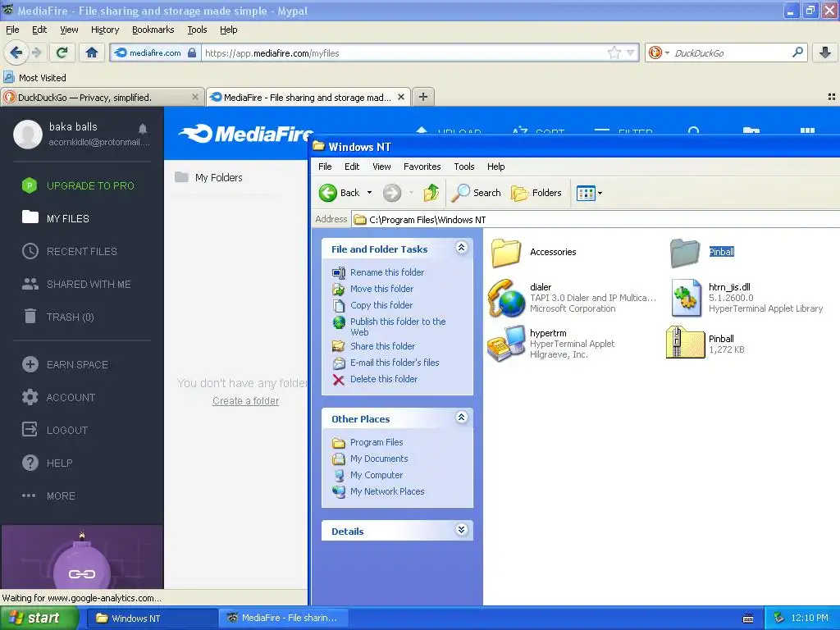Open Trash (0) in MediaFire sidebar
Screen dimensions: 840x630
click(x=59, y=317)
